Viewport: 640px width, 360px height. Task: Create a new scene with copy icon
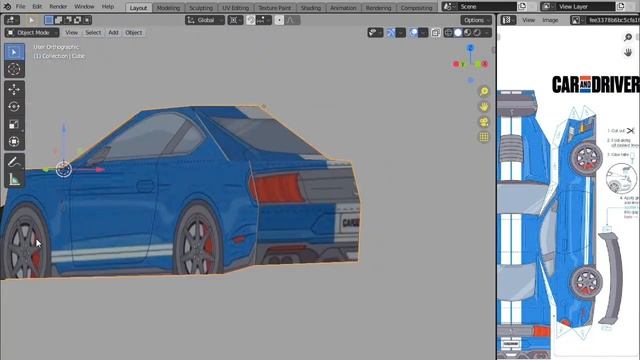[x=522, y=7]
